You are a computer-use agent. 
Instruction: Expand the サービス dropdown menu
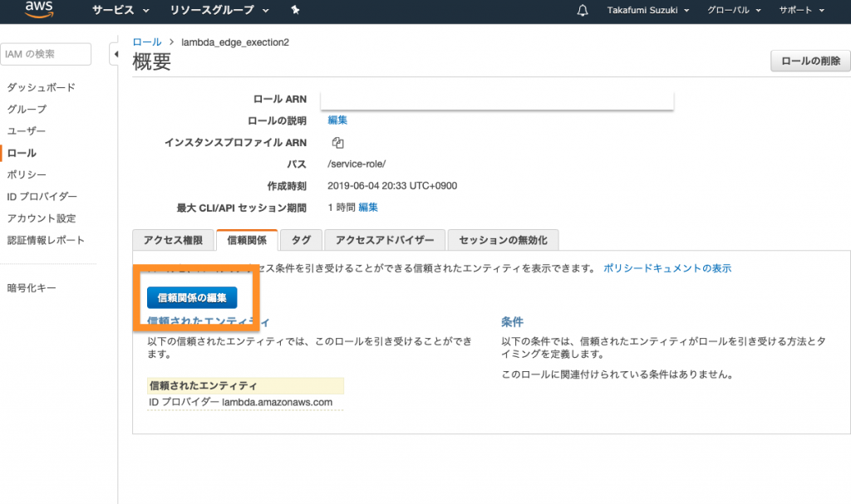click(x=121, y=10)
